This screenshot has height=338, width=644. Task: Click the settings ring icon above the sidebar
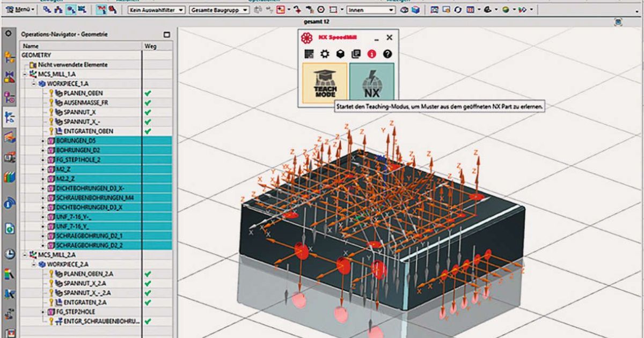(8, 34)
